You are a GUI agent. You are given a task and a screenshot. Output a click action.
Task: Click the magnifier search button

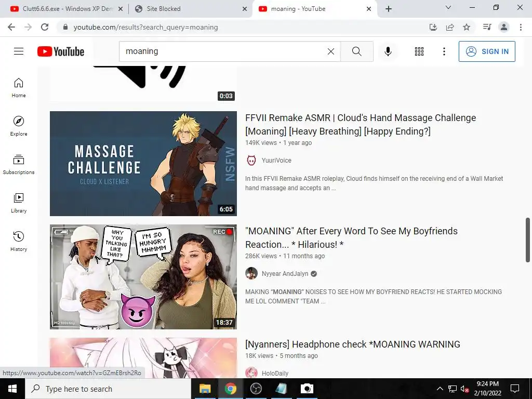click(x=356, y=51)
